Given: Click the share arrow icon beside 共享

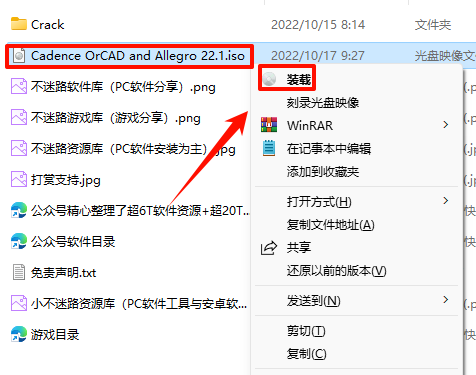Looking at the screenshot, I should [269, 248].
